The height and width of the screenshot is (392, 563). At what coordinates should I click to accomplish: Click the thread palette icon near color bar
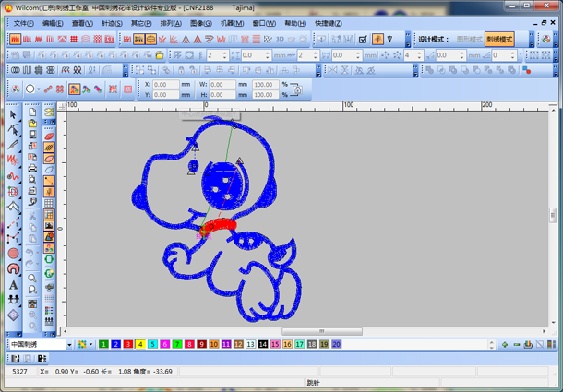tap(82, 344)
